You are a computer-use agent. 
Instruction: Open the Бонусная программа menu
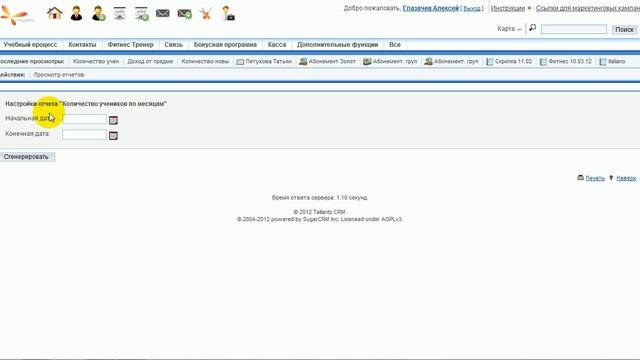click(x=225, y=44)
